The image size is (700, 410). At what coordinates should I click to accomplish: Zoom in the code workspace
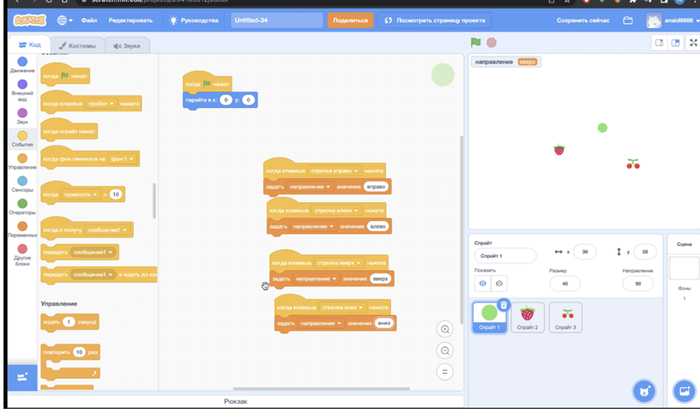pyautogui.click(x=445, y=329)
